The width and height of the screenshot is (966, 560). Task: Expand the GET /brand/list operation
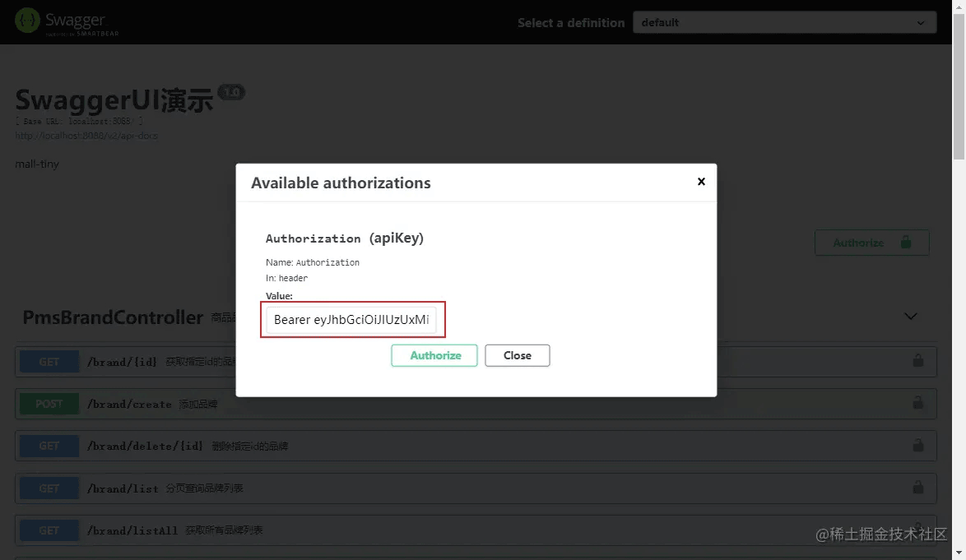(476, 488)
